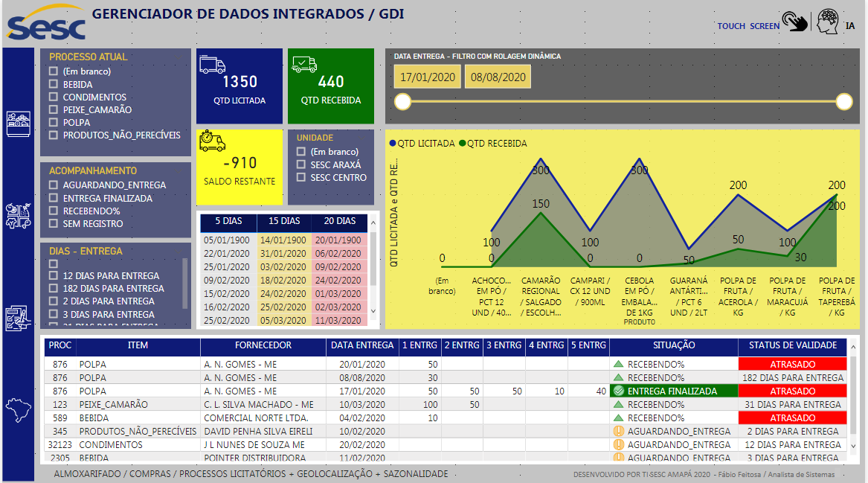Click the left handle of date slider
This screenshot has height=483, width=868.
tap(402, 101)
